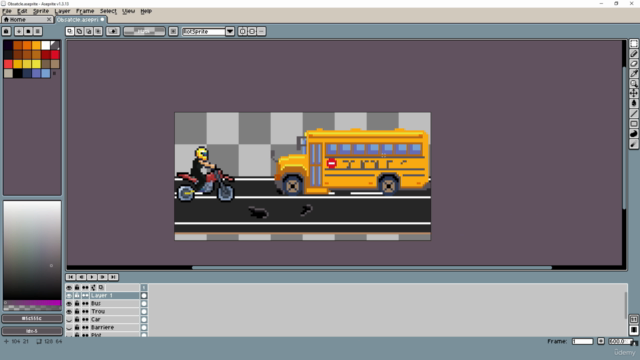
Task: Go to next frame button
Action: (102, 277)
